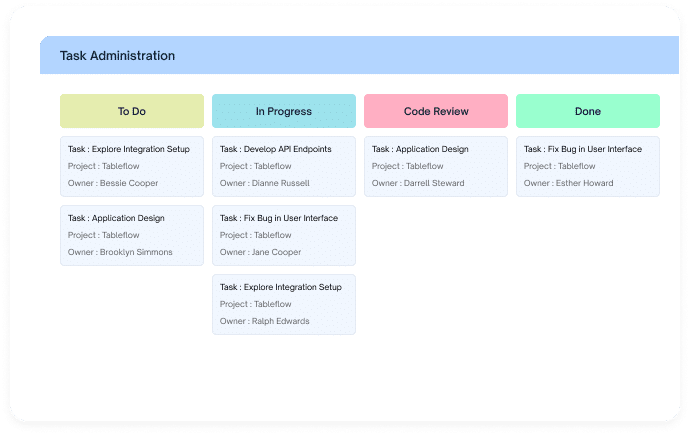This screenshot has width=690, height=435.
Task: Click owner name Bessie Cooper
Action: point(129,183)
